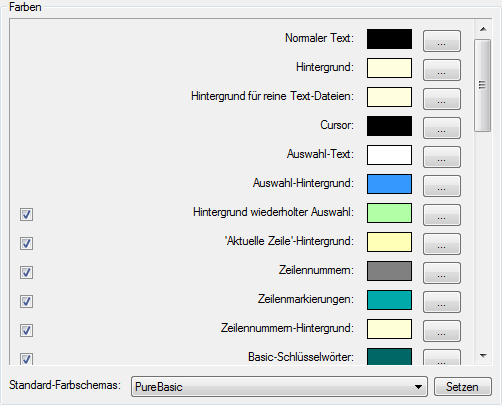This screenshot has width=502, height=406.
Task: Uncheck the Zeilennummern-Hintergrund checkbox
Action: (x=26, y=330)
